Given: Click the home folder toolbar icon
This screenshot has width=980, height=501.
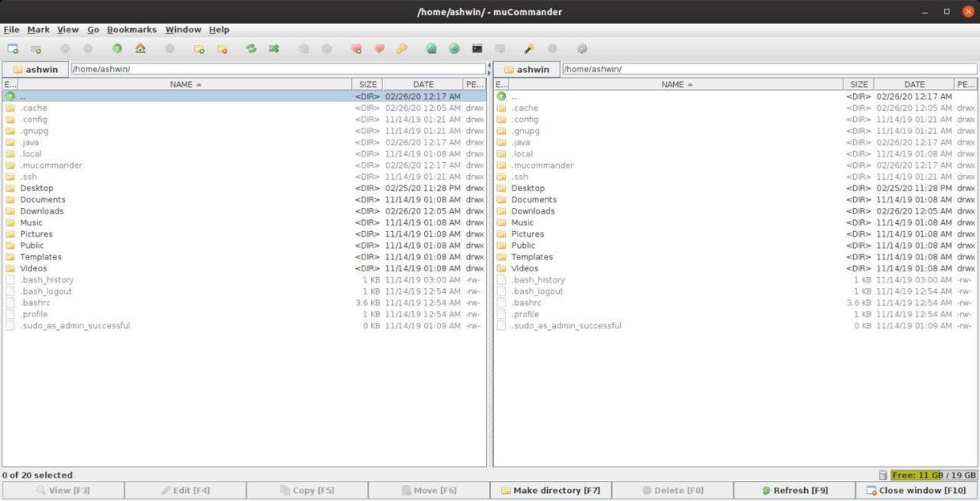Looking at the screenshot, I should pyautogui.click(x=141, y=49).
